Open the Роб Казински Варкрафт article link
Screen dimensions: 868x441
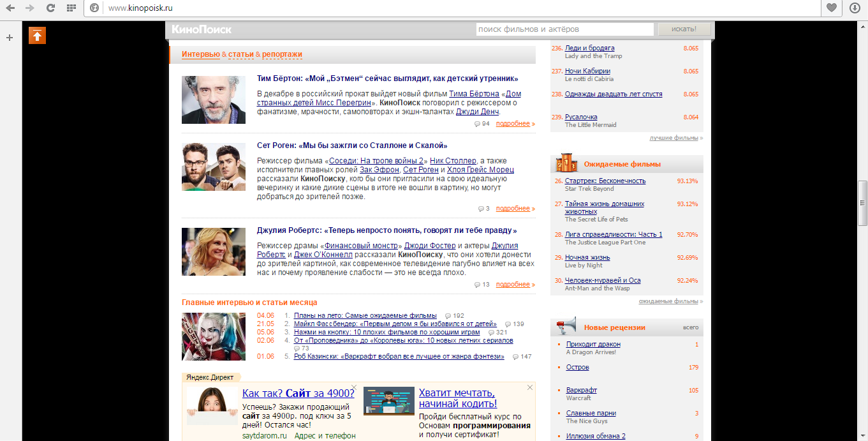(399, 357)
